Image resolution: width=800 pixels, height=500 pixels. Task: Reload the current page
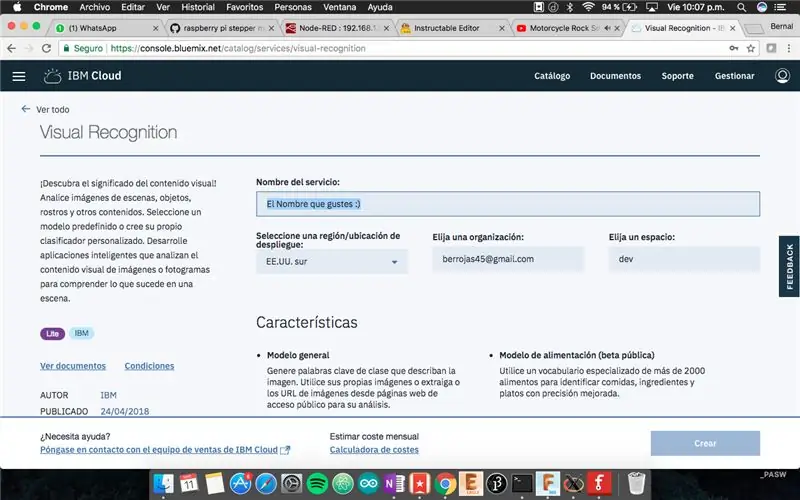[46, 48]
